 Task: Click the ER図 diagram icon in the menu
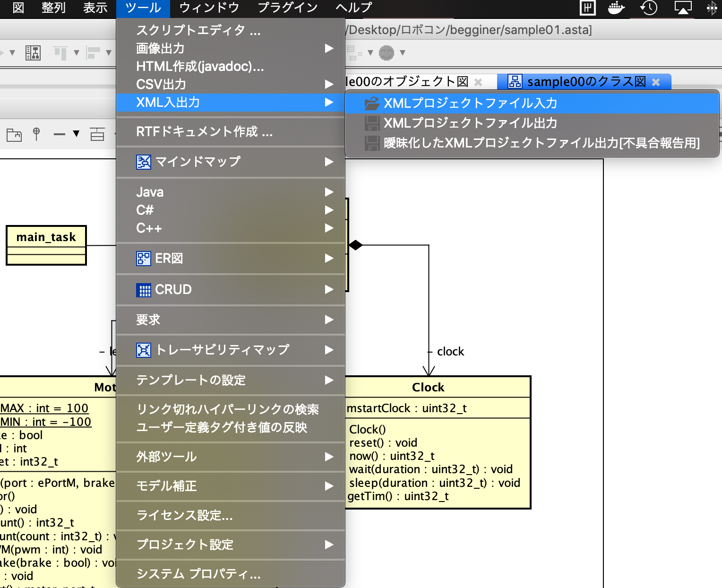point(143,259)
